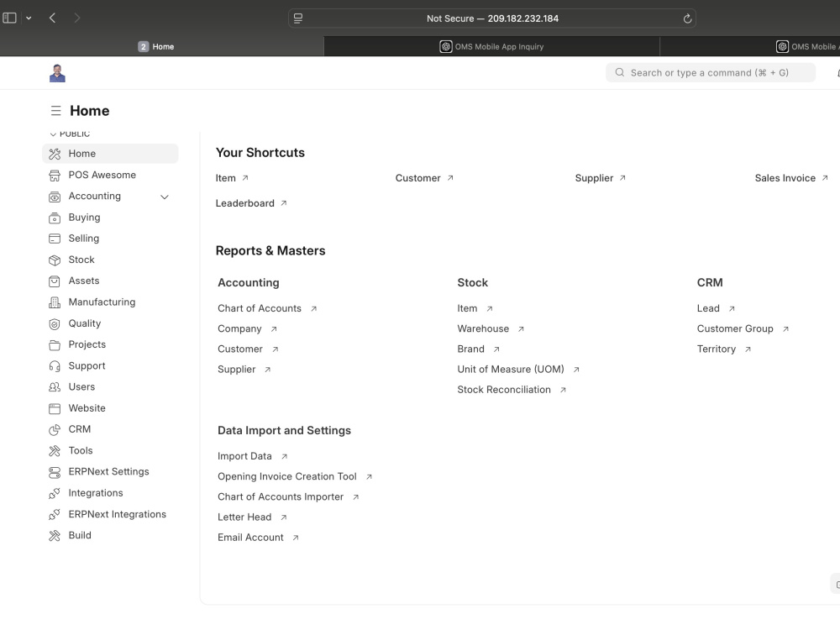
Task: Switch to the third OMS Mobile tab
Action: [x=750, y=46]
